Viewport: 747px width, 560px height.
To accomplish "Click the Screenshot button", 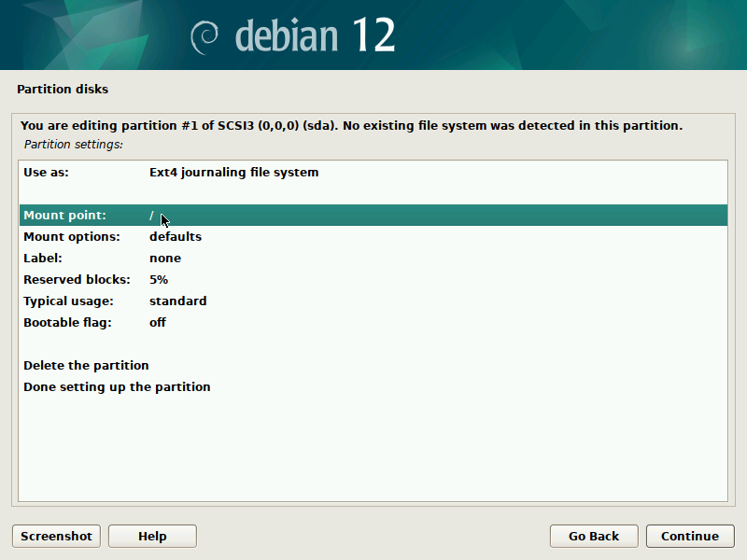I will tap(56, 536).
